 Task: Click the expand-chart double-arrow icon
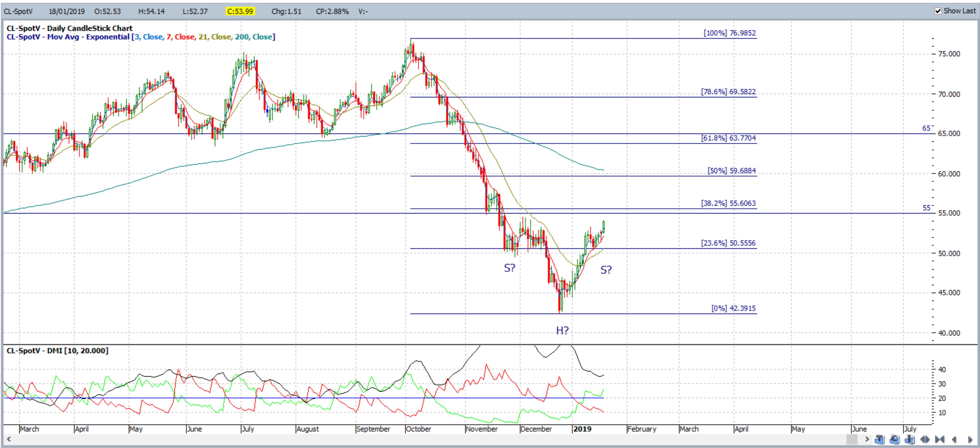pos(925,439)
